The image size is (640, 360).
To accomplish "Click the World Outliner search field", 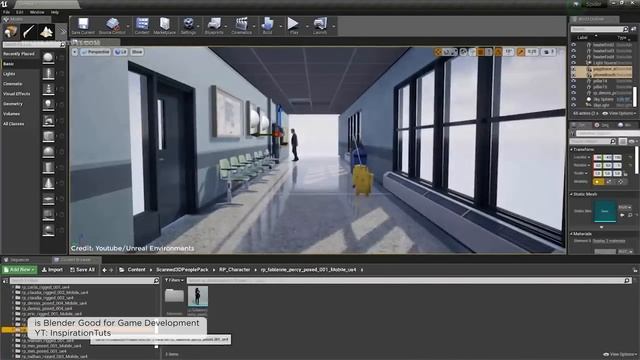I will 600,29.
